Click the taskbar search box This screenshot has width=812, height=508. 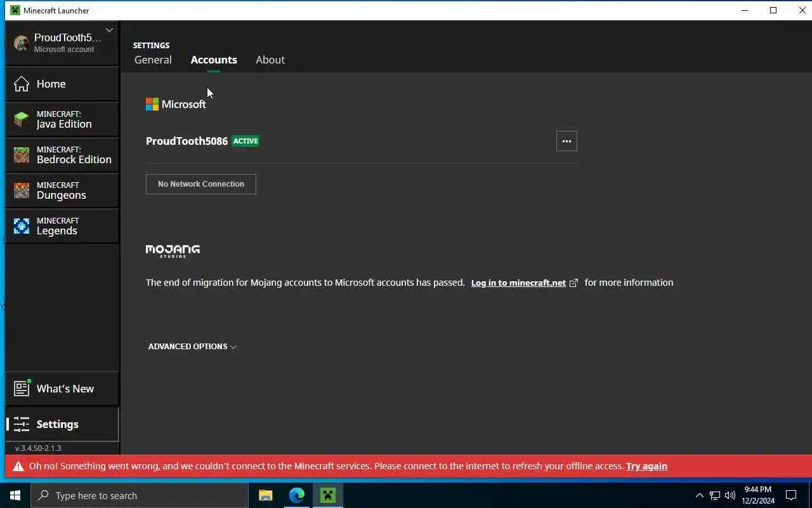coord(140,495)
